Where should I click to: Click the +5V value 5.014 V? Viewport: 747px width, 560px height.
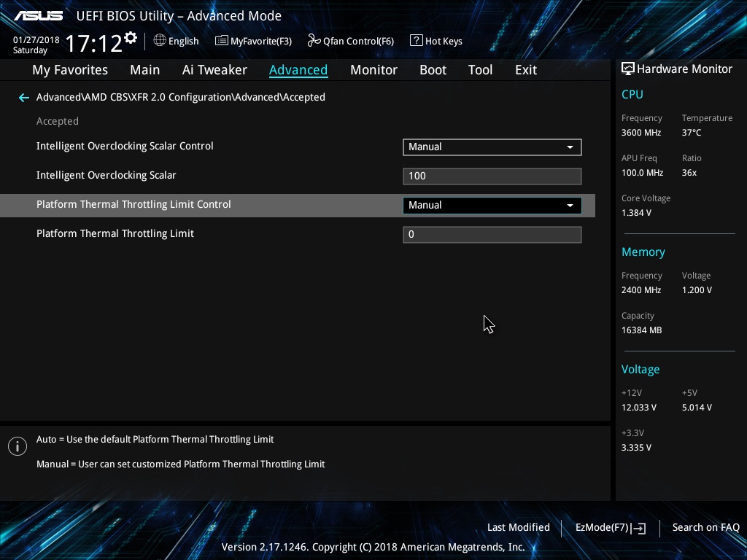tap(697, 408)
